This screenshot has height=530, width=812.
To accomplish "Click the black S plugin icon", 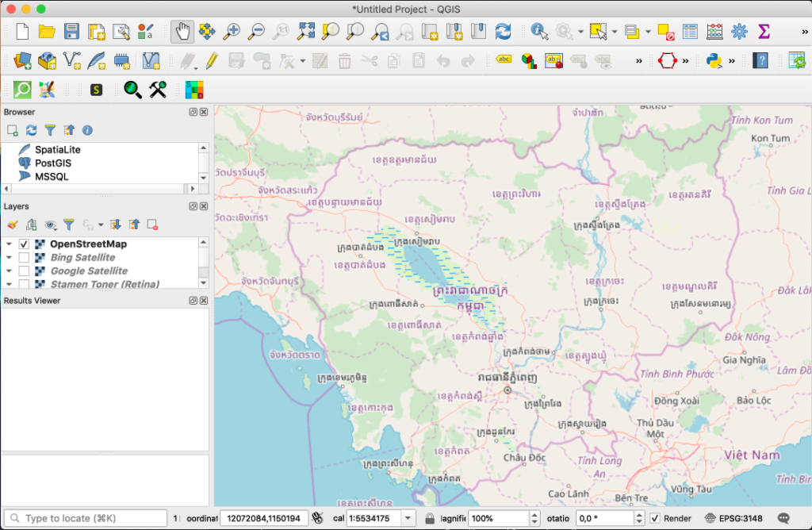I will tap(96, 90).
